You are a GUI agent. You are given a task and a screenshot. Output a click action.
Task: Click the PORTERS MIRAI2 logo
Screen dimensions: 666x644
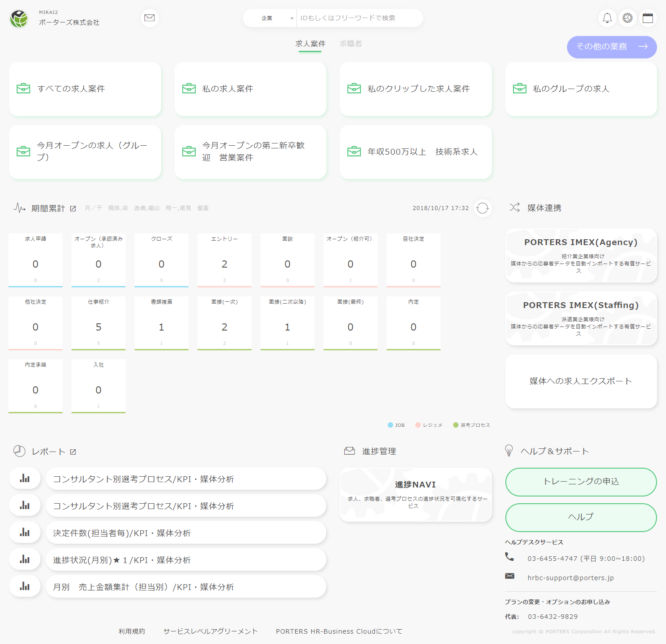(19, 19)
